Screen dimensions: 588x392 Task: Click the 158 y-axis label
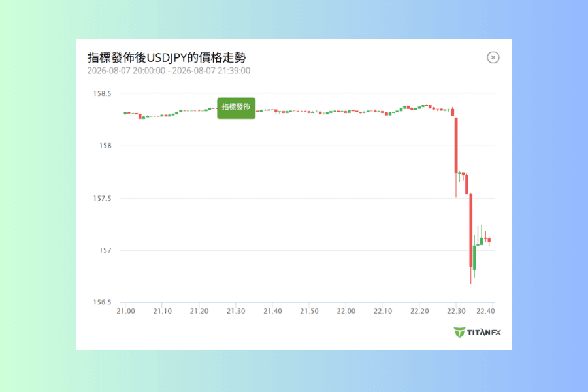click(105, 146)
